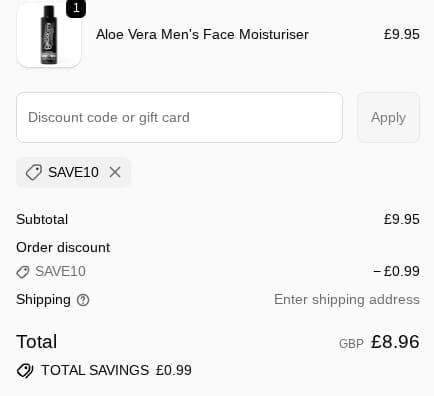Click the SAVE10 chip label
This screenshot has width=434, height=396.
click(73, 172)
